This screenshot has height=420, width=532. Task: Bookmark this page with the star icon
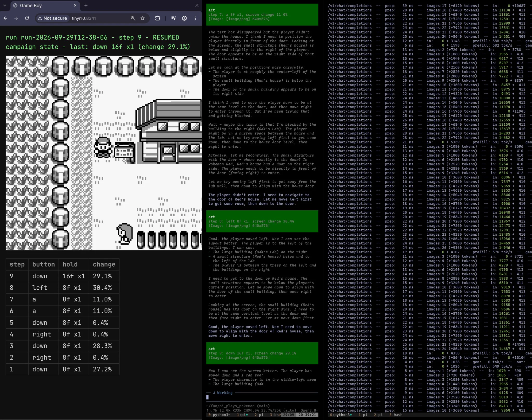pyautogui.click(x=143, y=18)
